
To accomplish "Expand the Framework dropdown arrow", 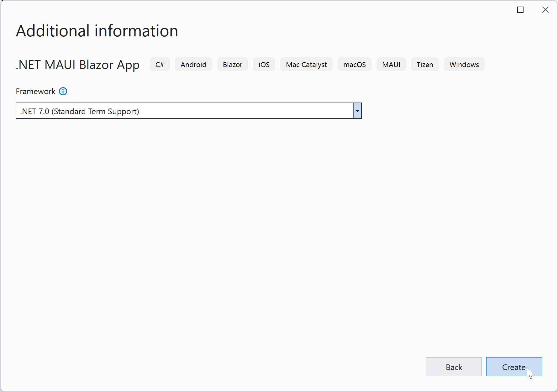I will (357, 111).
